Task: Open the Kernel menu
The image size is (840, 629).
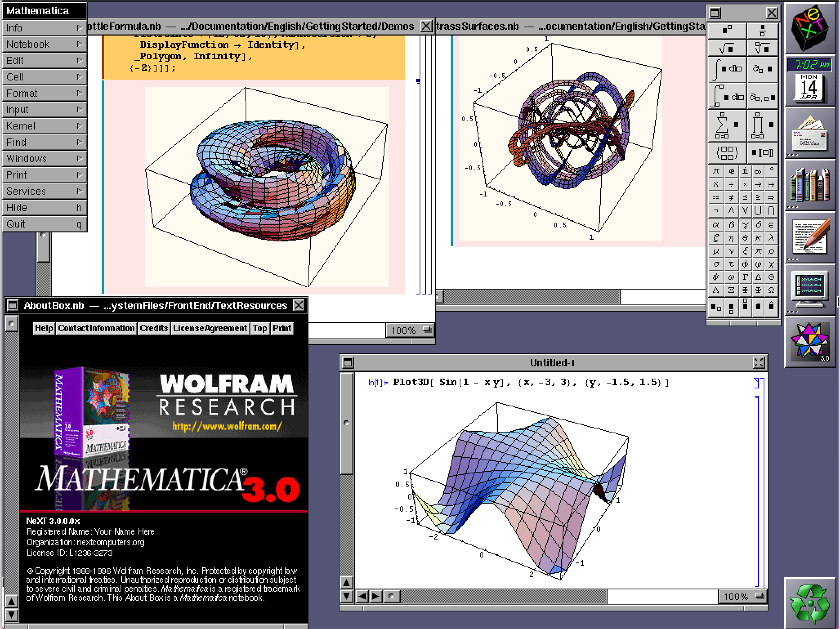Action: [x=44, y=126]
